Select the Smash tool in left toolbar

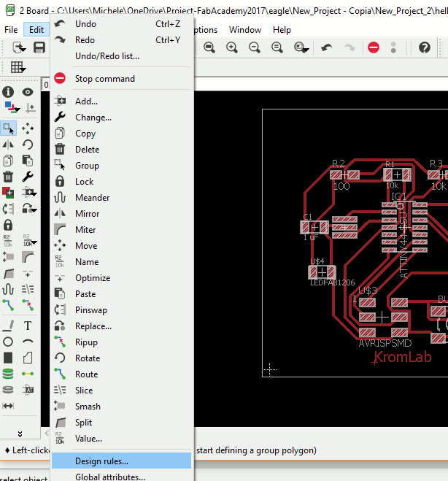coord(8,256)
